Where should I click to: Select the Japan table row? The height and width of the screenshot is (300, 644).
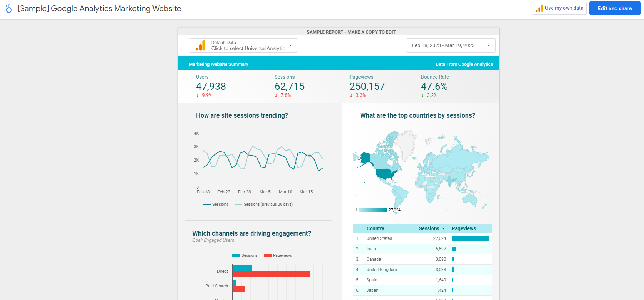[422, 290]
